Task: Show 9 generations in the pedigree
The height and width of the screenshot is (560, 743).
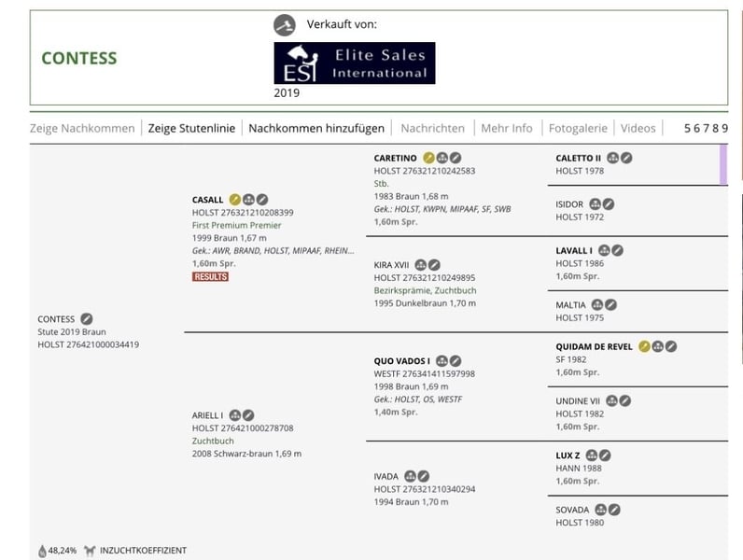Action: (723, 128)
